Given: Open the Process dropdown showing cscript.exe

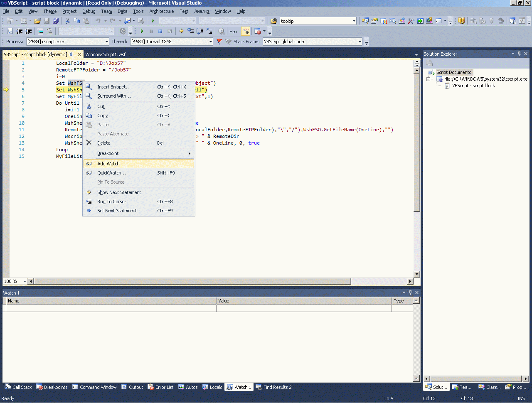Looking at the screenshot, I should (x=106, y=42).
